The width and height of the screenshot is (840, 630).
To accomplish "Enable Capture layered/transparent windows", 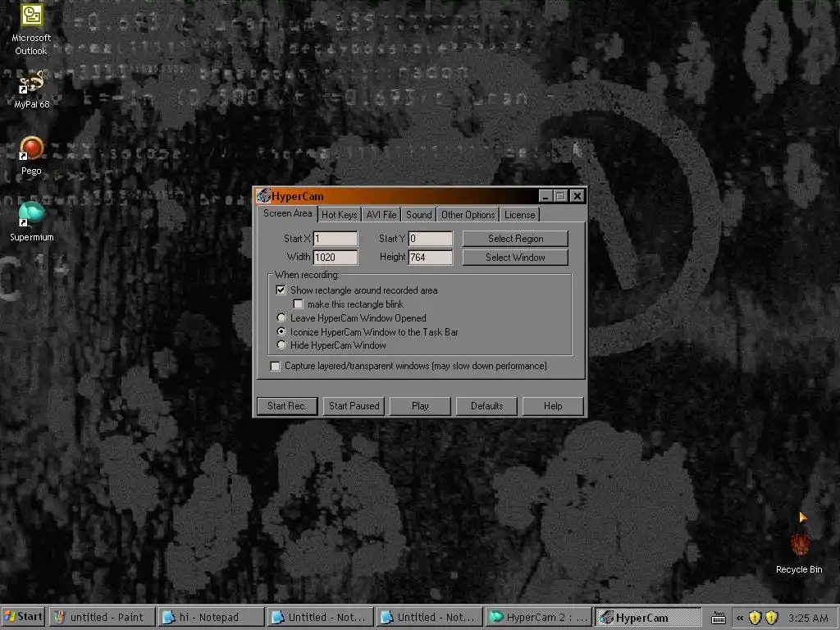I will coord(276,366).
